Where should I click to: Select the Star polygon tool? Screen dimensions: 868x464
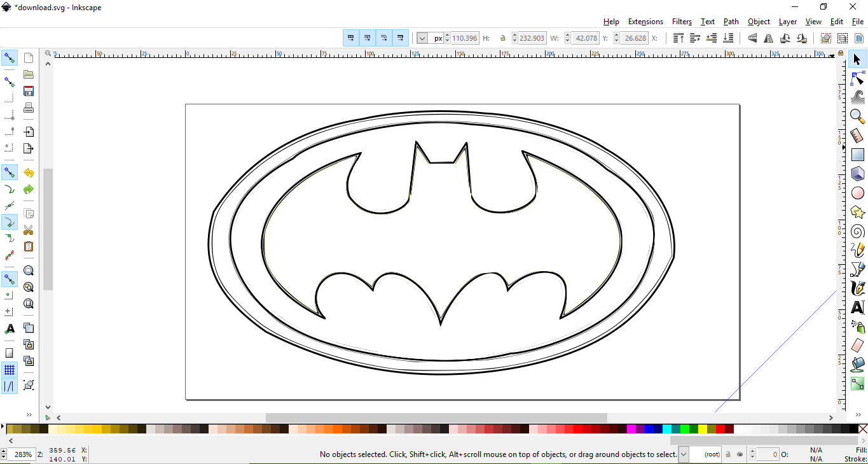coord(857,212)
